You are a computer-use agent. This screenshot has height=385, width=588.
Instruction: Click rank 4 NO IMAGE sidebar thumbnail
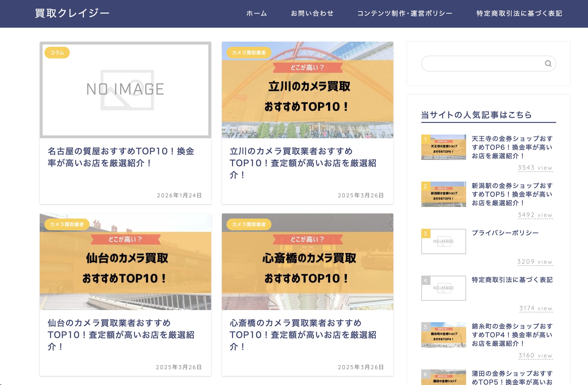click(x=444, y=288)
